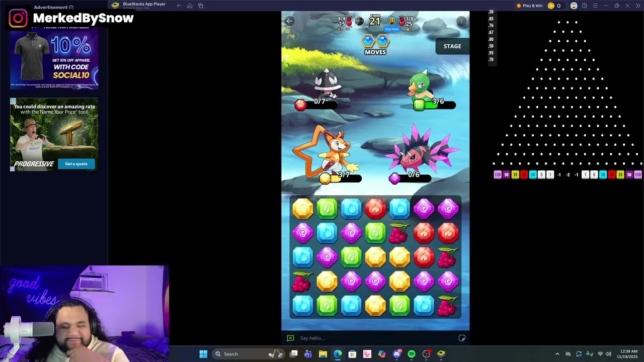Click the Windows taskbar Search box

[248, 354]
